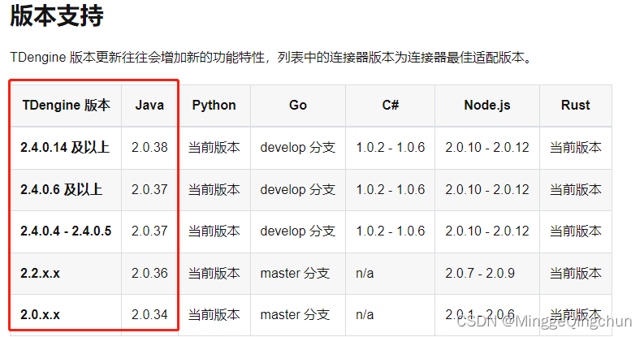This screenshot has height=337, width=644.
Task: Click the 2.4.0.14 及以上 version cell
Action: (65, 147)
